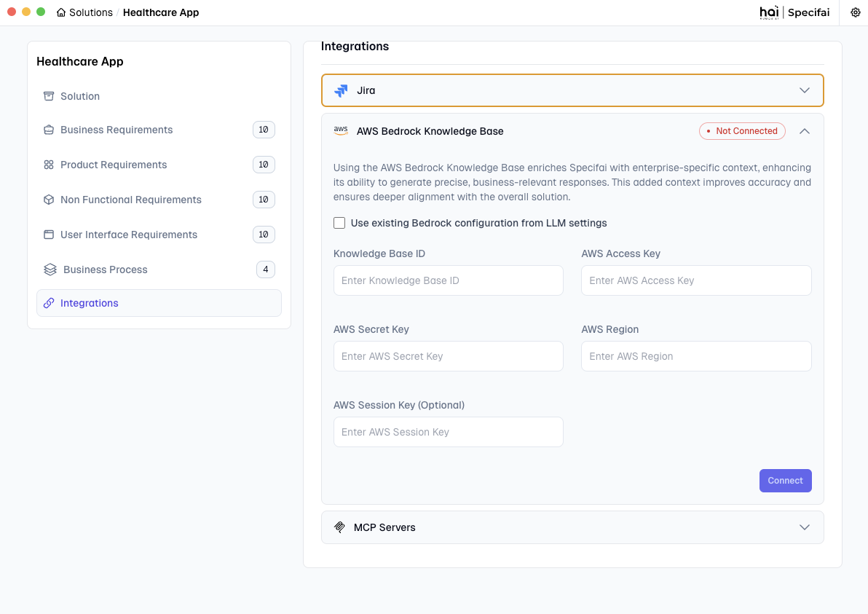Click the Not Connected status badge
The width and height of the screenshot is (868, 614).
coord(742,131)
